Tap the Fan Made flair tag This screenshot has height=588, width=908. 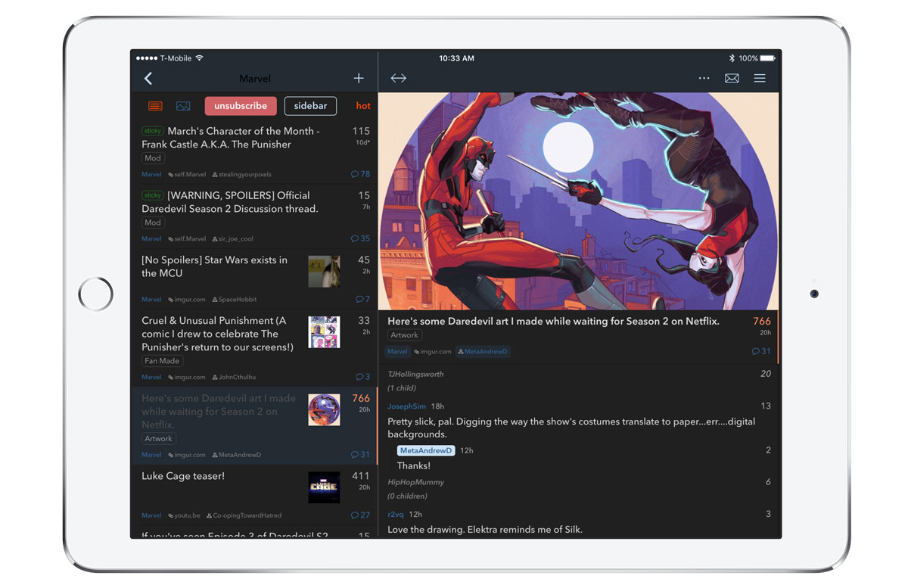pos(162,361)
